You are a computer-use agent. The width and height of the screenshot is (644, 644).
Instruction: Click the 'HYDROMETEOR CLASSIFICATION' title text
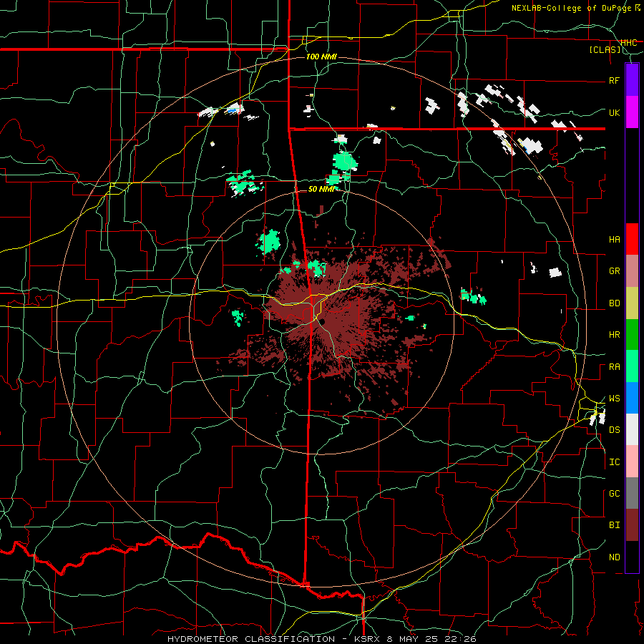click(251, 639)
